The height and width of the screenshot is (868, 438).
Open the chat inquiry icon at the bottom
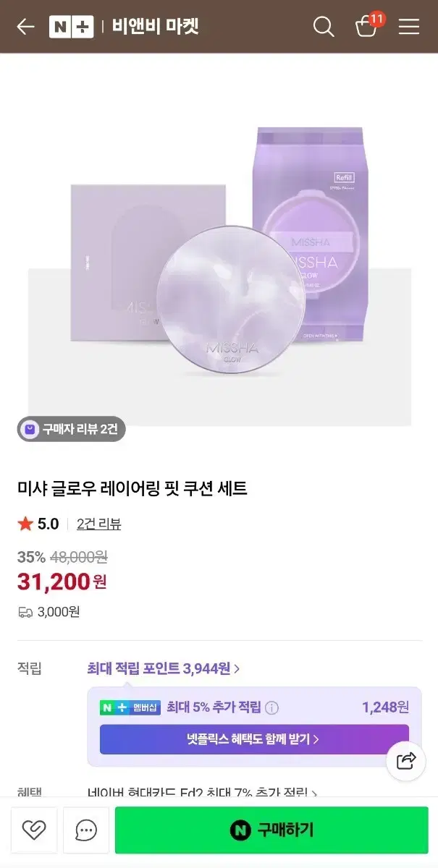point(85,830)
